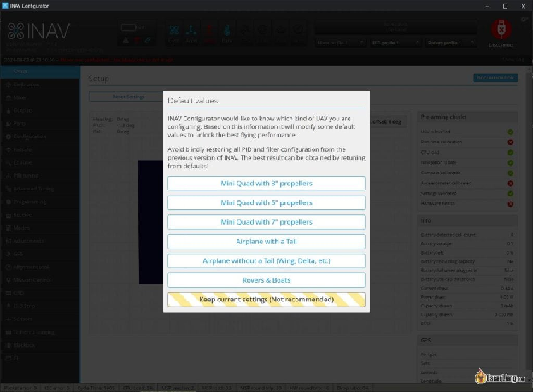Select Airplane with a Tail preset
Viewport: 533px width, 392px height.
click(x=266, y=242)
